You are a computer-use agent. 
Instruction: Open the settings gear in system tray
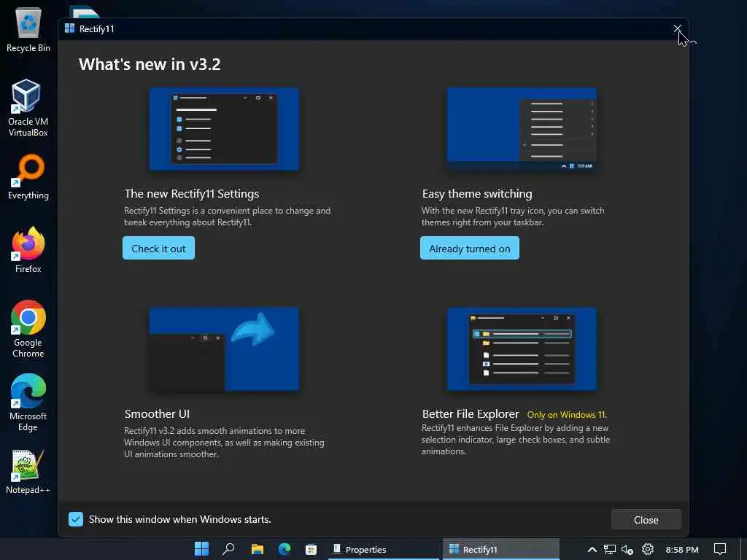pyautogui.click(x=648, y=550)
